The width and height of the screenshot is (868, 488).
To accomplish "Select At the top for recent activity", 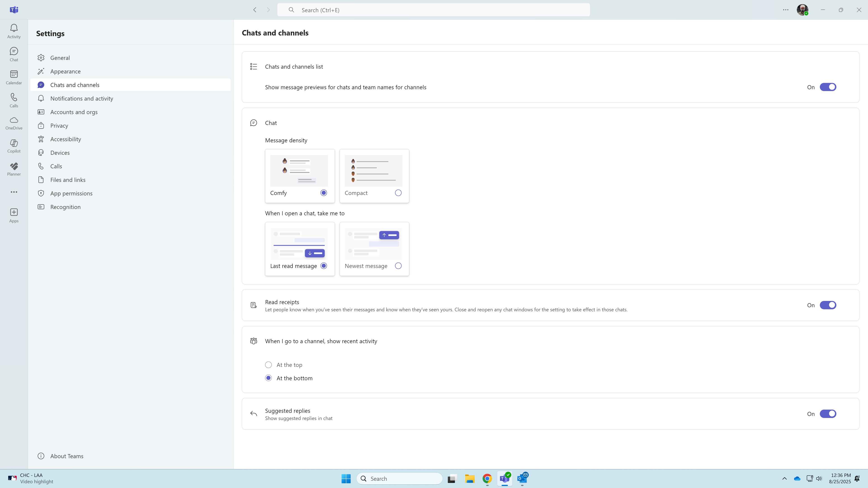I will click(x=268, y=364).
